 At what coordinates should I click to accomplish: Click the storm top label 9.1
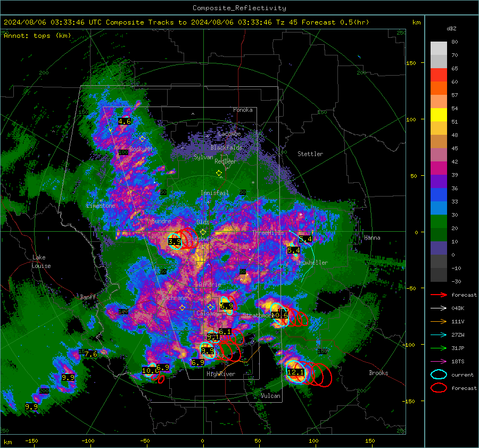pyautogui.click(x=213, y=337)
